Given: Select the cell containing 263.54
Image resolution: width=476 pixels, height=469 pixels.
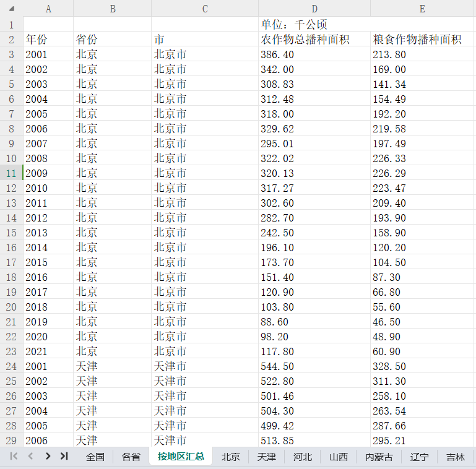Looking at the screenshot, I should point(422,410).
